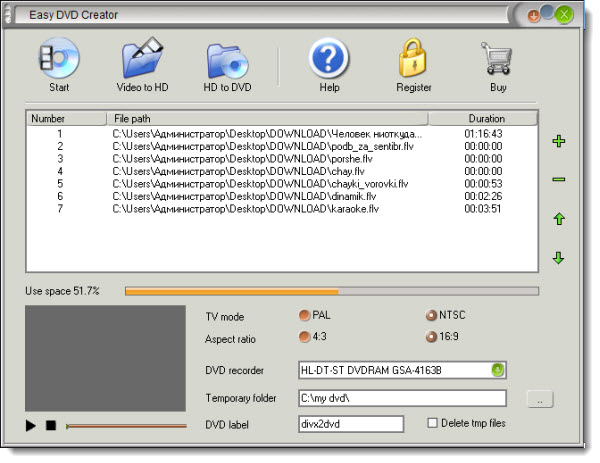Click the gray video preview area

pos(105,358)
